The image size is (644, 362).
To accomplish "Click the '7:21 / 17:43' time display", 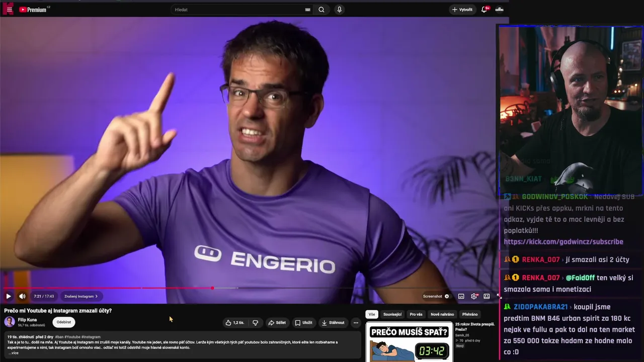I will (44, 296).
